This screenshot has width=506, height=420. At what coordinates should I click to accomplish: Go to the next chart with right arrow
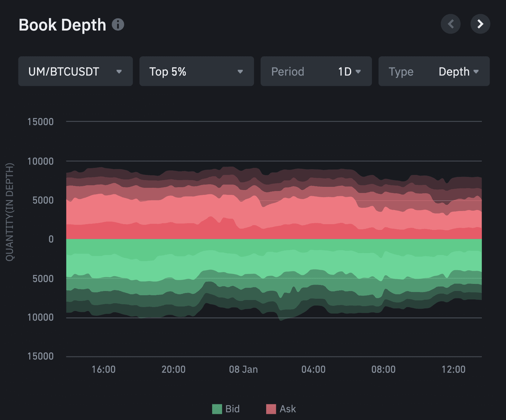click(480, 24)
